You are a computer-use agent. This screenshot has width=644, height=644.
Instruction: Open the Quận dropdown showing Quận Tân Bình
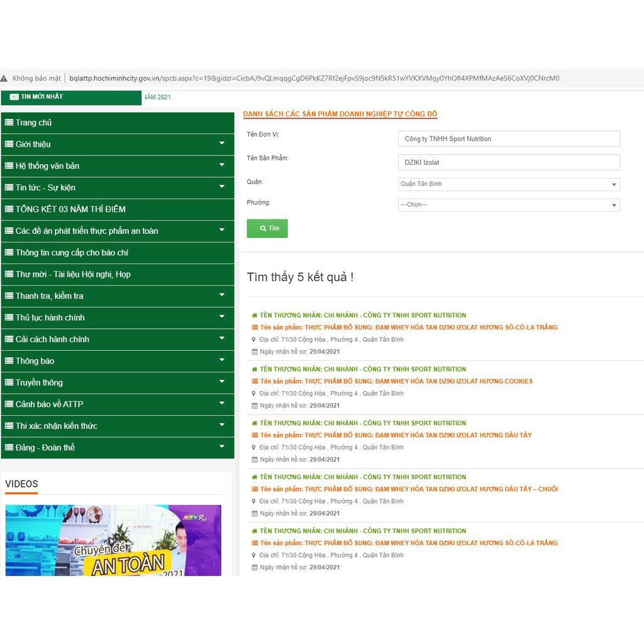coord(508,184)
